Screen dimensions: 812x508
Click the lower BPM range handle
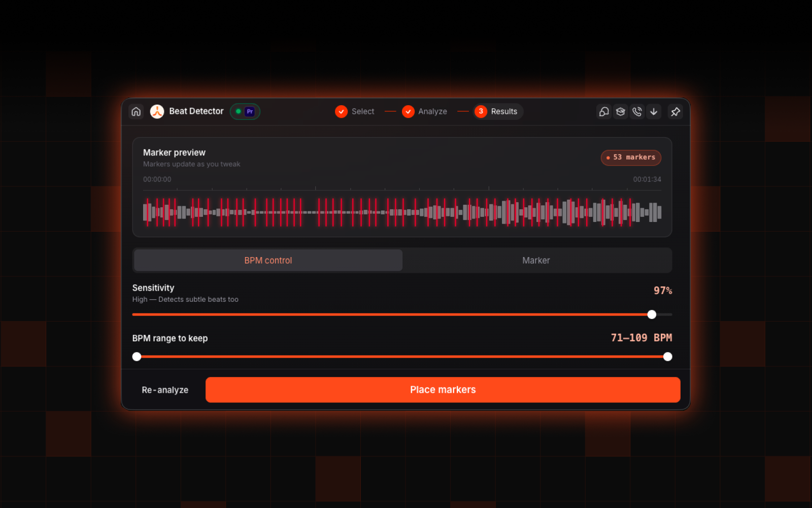[x=137, y=357]
